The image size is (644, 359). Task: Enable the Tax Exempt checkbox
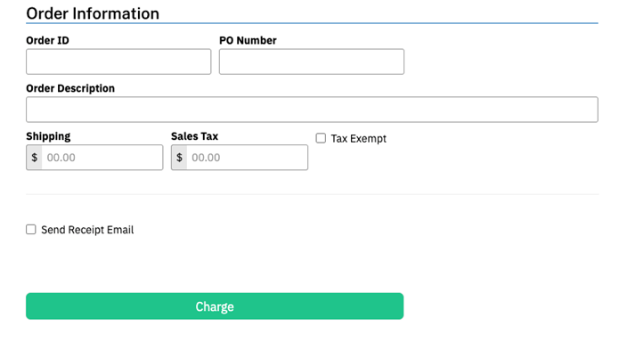click(x=321, y=138)
